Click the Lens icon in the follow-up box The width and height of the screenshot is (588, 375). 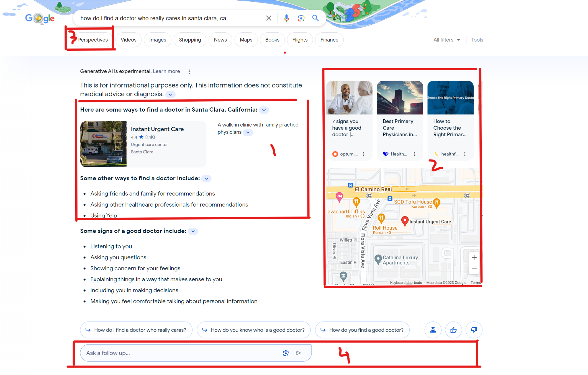pos(286,353)
